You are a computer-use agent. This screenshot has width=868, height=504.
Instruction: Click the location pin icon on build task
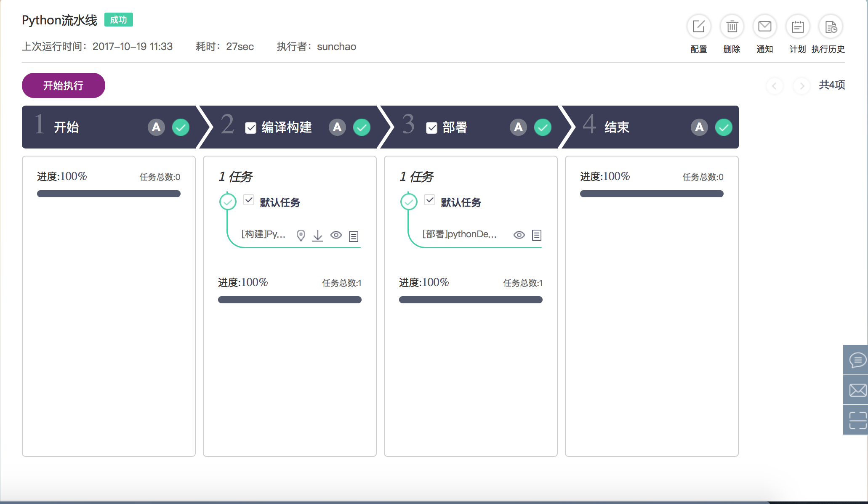[x=301, y=235]
